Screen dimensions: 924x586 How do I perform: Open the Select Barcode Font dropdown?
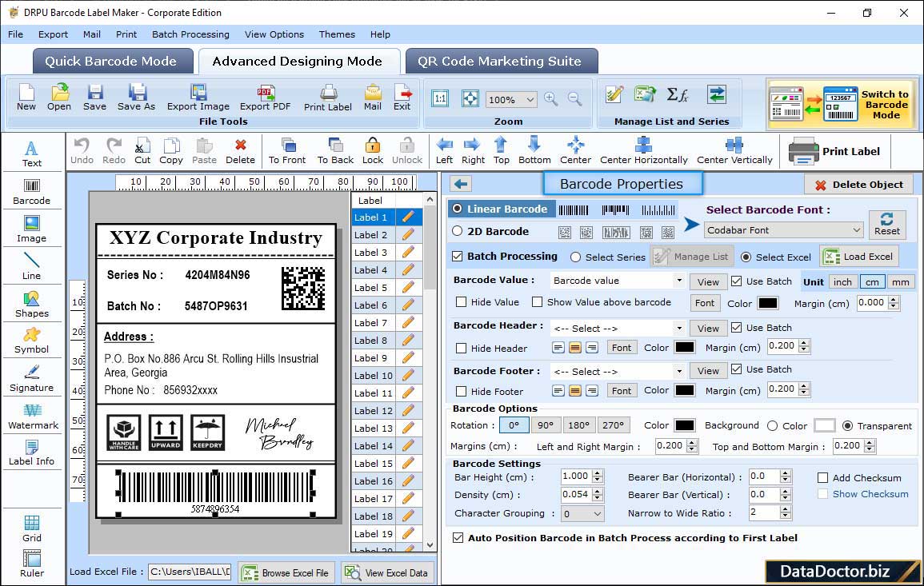[x=784, y=229]
